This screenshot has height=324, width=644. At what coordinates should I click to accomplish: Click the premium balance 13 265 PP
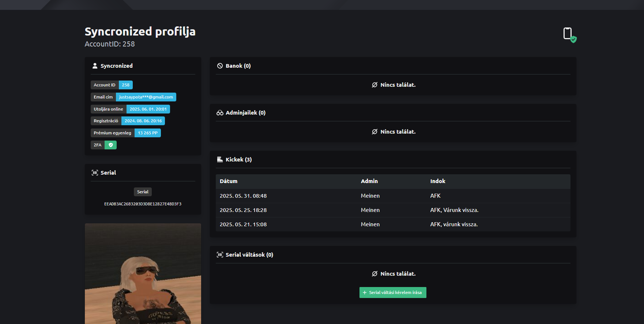(x=148, y=133)
